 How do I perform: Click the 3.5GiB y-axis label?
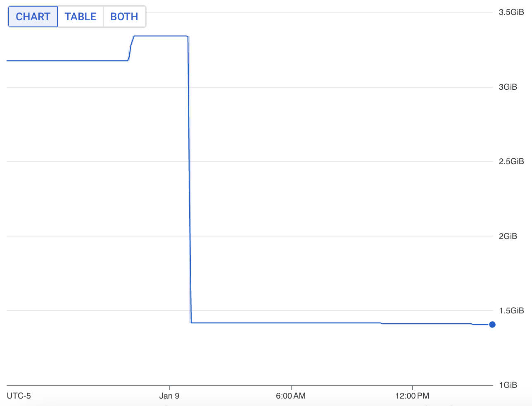click(x=511, y=12)
